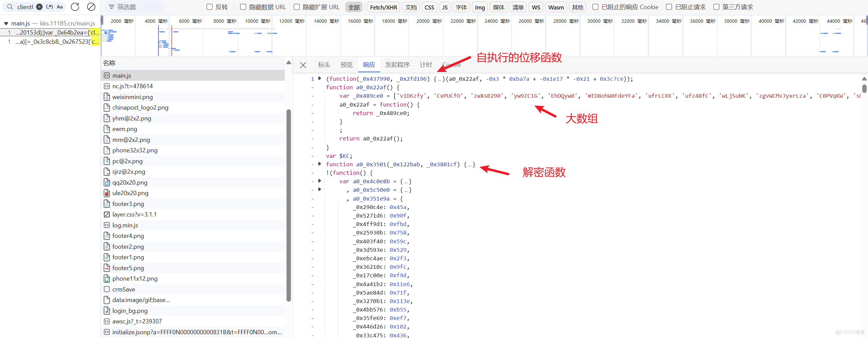868x338 pixels.
Task: Sort by the 名称 column header
Action: pos(109,63)
